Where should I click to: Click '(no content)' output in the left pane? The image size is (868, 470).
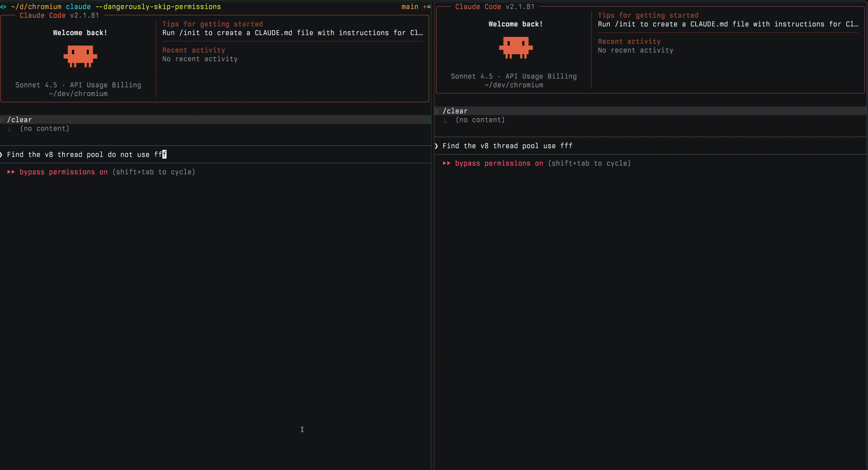click(x=45, y=129)
